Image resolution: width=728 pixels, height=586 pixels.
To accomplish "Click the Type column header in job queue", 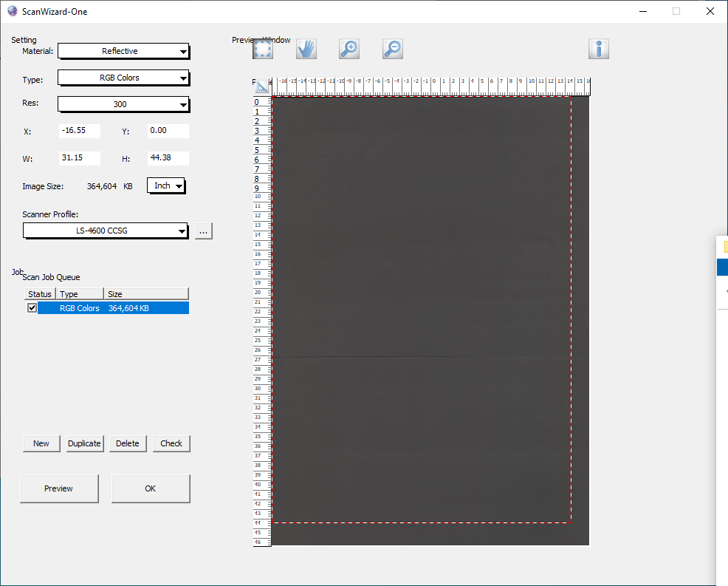I will [80, 294].
